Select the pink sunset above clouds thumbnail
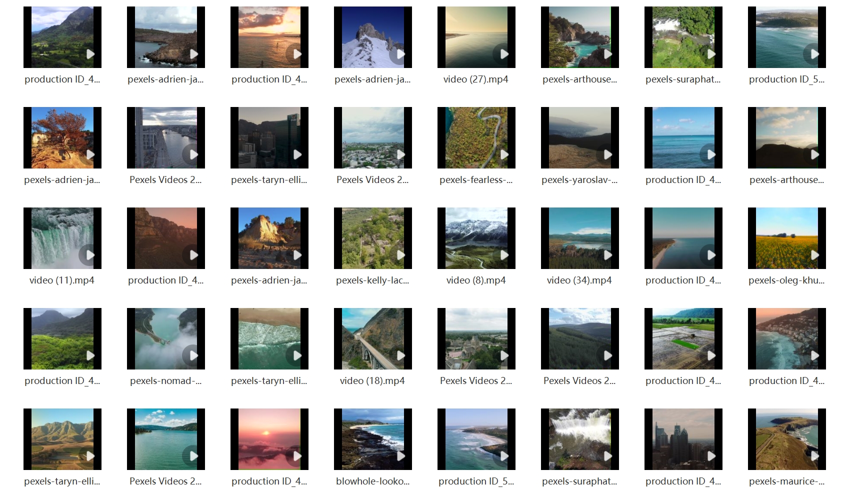Screen dimensions: 845x504 pyautogui.click(x=269, y=439)
